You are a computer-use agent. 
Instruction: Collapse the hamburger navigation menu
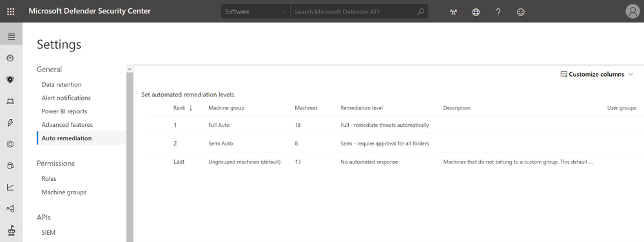coord(11,37)
